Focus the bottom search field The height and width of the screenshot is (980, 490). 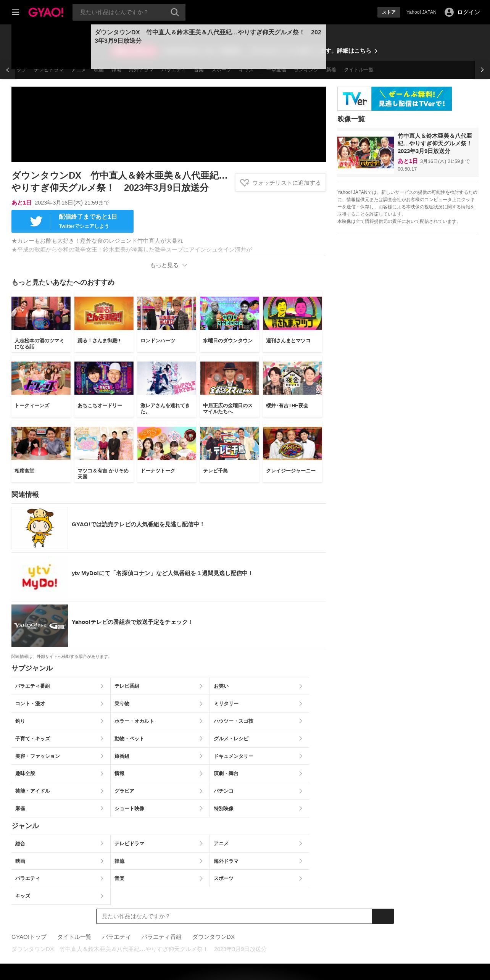234,916
